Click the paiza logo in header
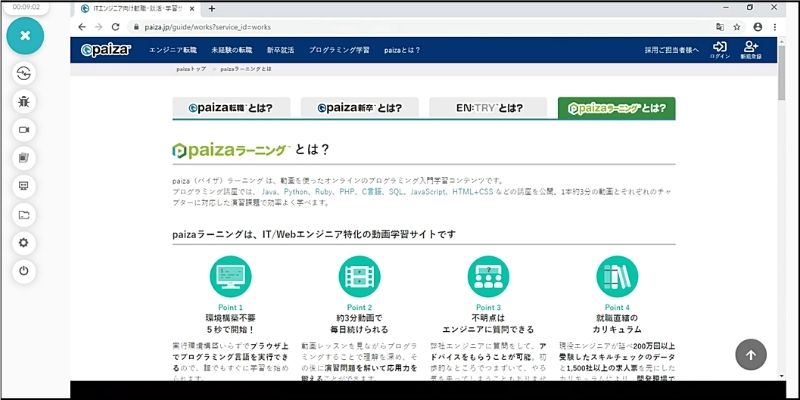Image resolution: width=800 pixels, height=400 pixels. click(x=106, y=50)
